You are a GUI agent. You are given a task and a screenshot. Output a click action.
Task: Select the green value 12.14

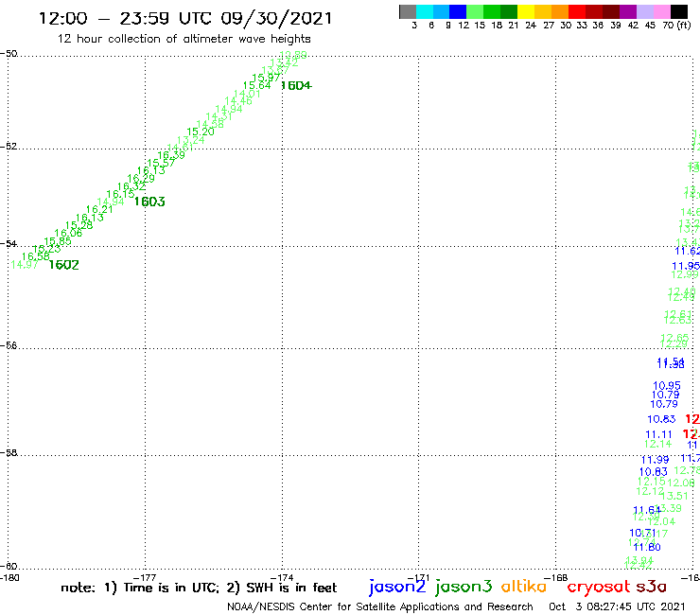[657, 444]
